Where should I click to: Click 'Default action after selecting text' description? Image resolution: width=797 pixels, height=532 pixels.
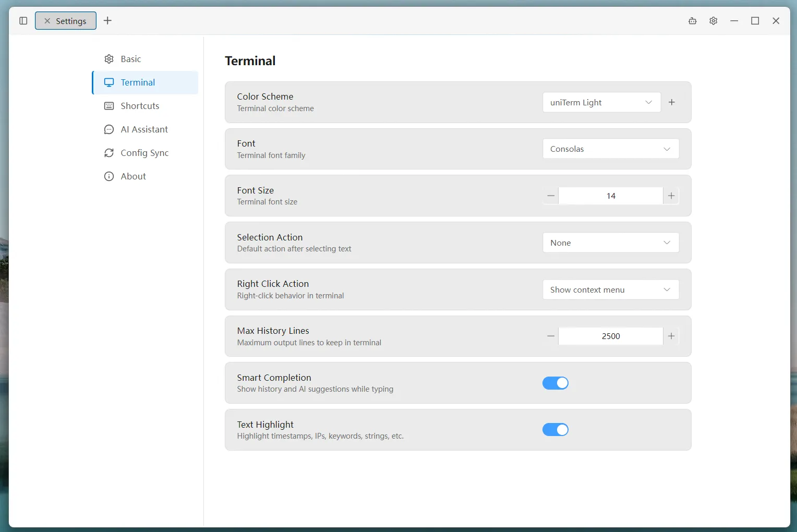coord(294,249)
